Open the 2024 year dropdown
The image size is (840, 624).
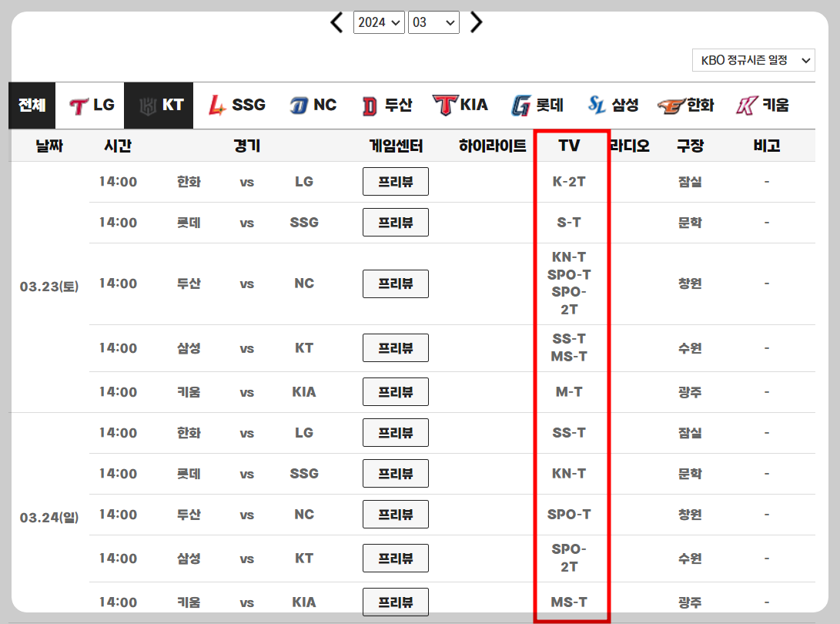click(379, 22)
